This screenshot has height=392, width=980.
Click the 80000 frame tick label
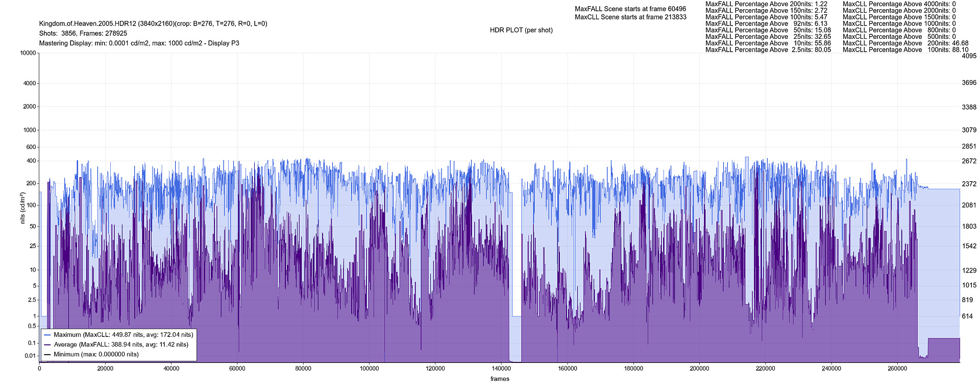tap(303, 369)
